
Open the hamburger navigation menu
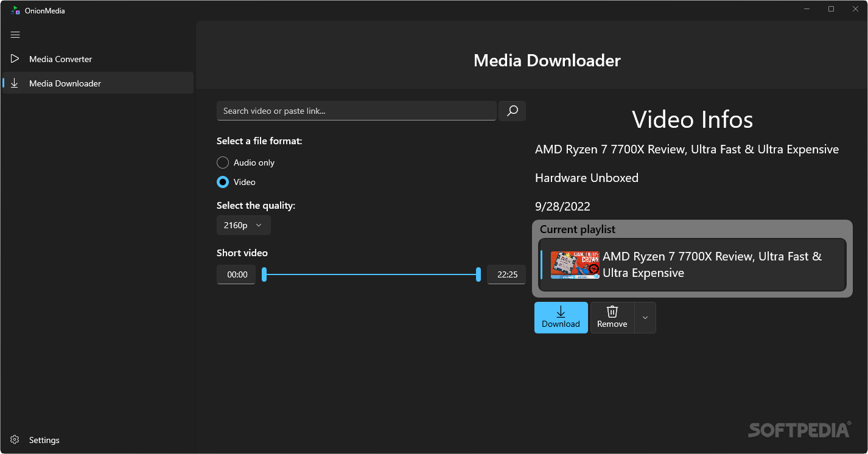pos(15,35)
